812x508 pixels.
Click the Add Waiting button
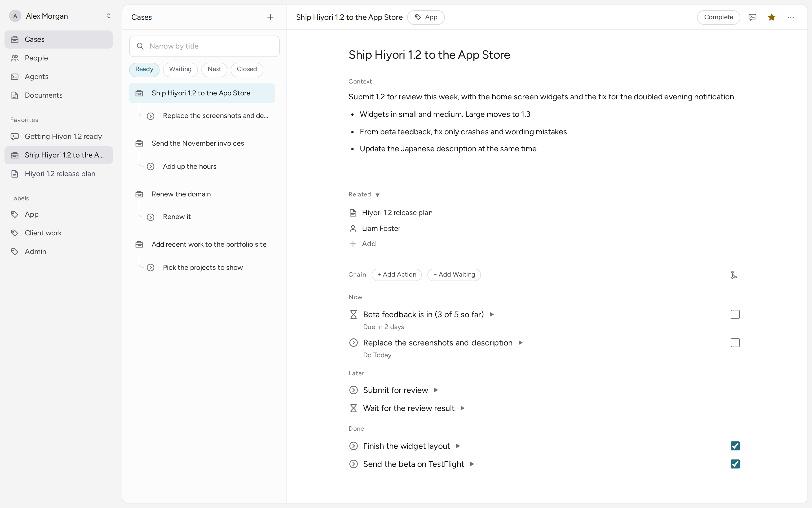[x=454, y=275]
